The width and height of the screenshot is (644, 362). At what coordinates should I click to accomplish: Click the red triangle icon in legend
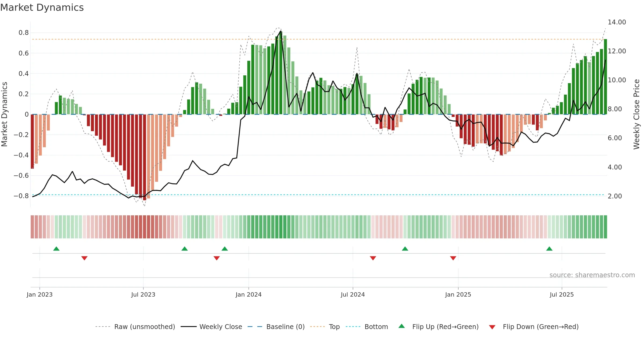click(x=492, y=327)
